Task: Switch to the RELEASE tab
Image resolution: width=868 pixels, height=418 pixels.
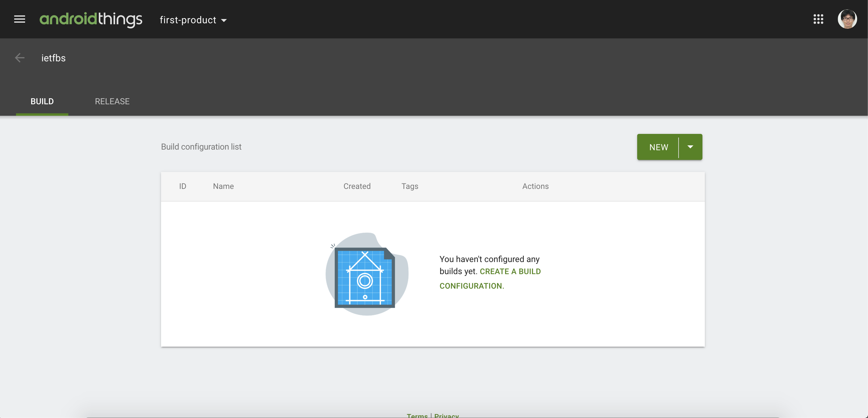Action: tap(112, 102)
